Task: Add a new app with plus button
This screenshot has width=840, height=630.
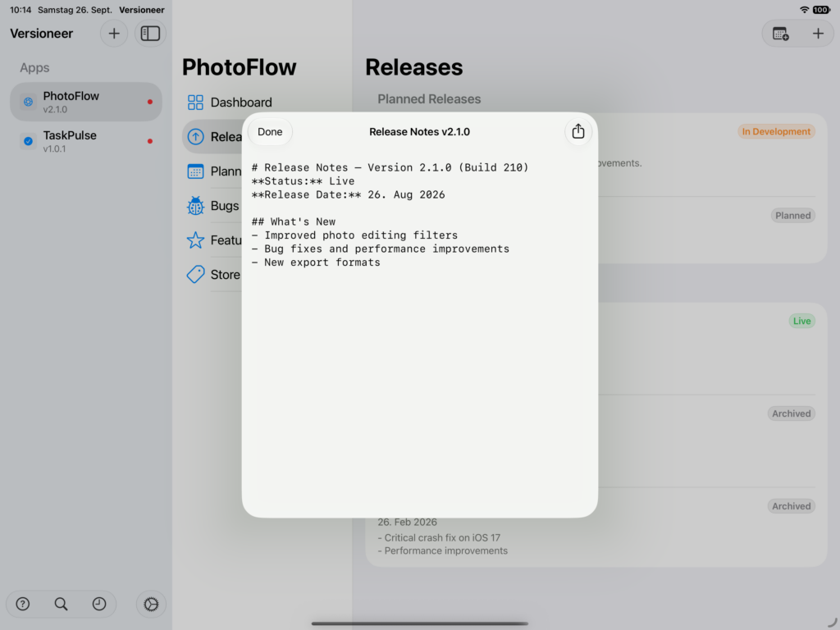Action: click(114, 33)
